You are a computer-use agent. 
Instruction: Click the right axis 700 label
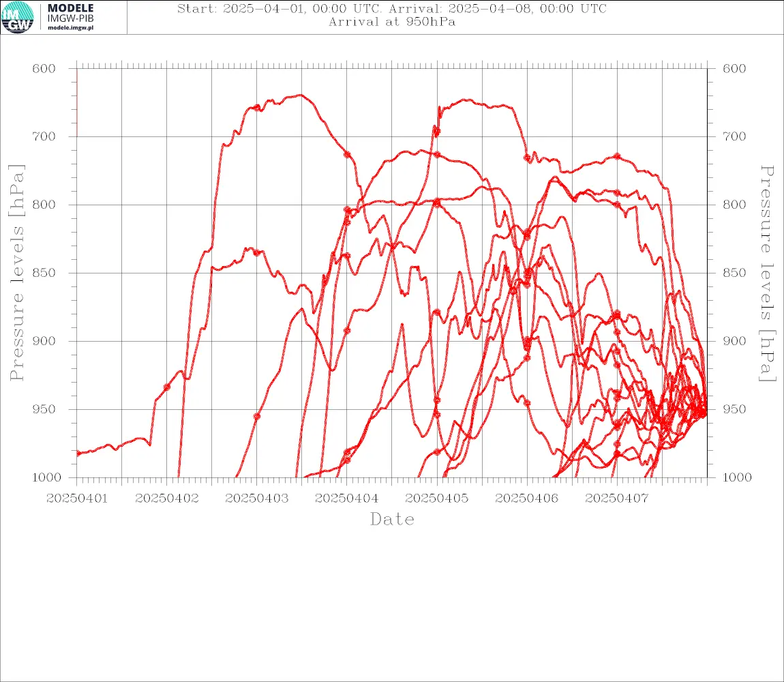coord(734,136)
